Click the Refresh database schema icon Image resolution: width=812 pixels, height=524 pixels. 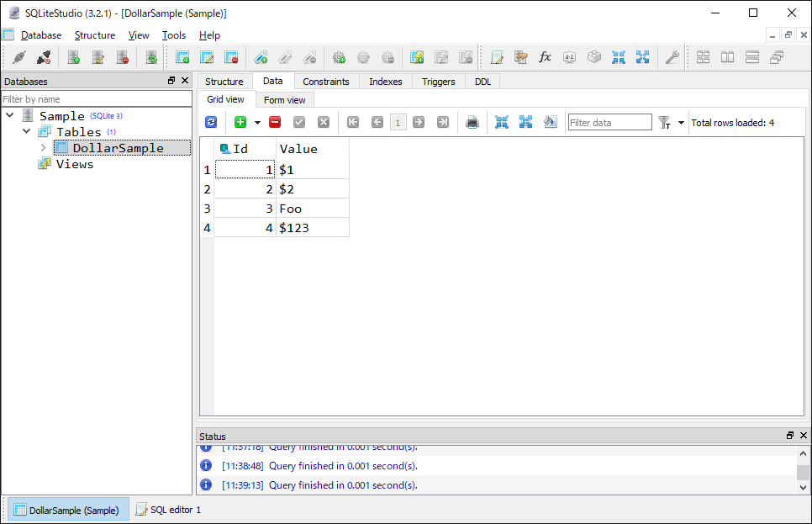[x=151, y=57]
